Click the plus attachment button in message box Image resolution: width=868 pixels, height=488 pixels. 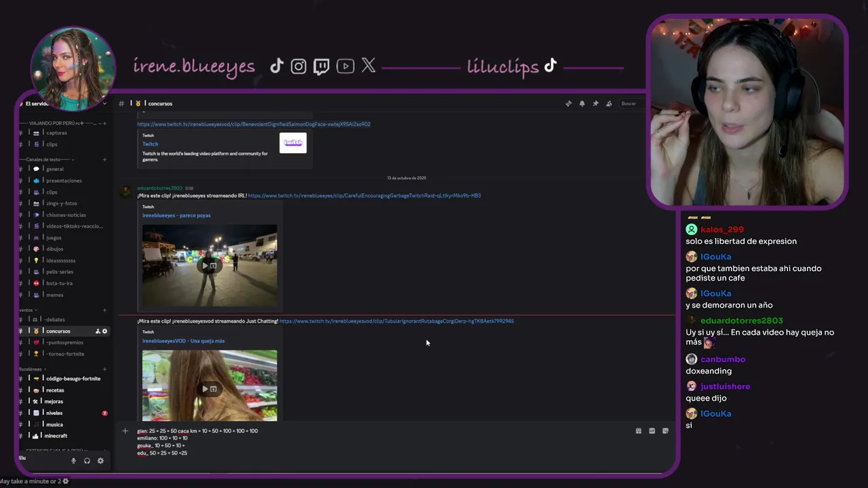coord(125,431)
